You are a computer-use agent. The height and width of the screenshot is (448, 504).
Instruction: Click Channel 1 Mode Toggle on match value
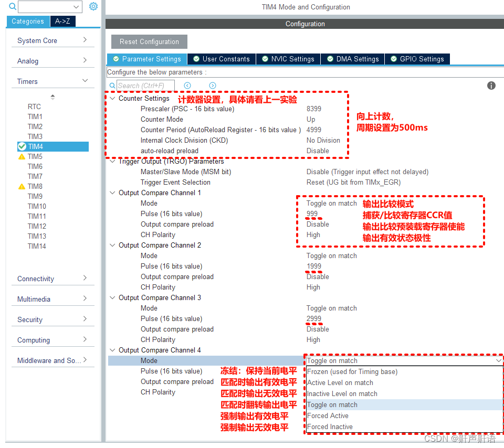click(332, 204)
